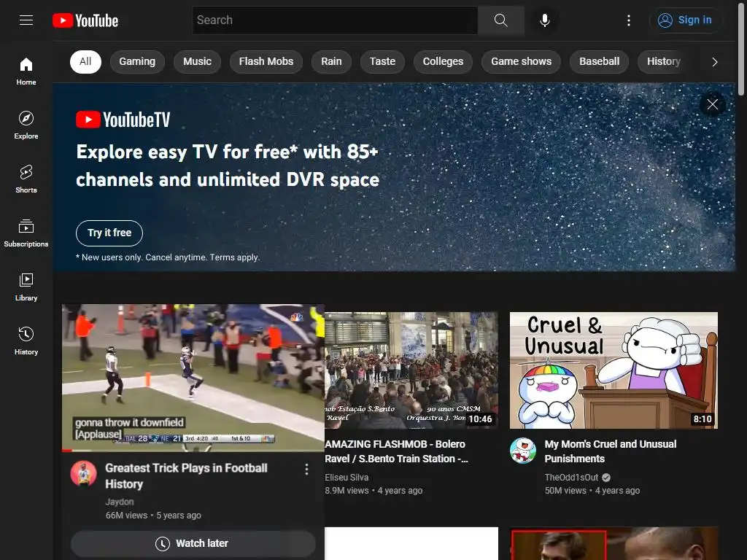Click 'New users only. Cancel anytime' disclaimer
Image resolution: width=747 pixels, height=560 pixels.
coord(168,257)
